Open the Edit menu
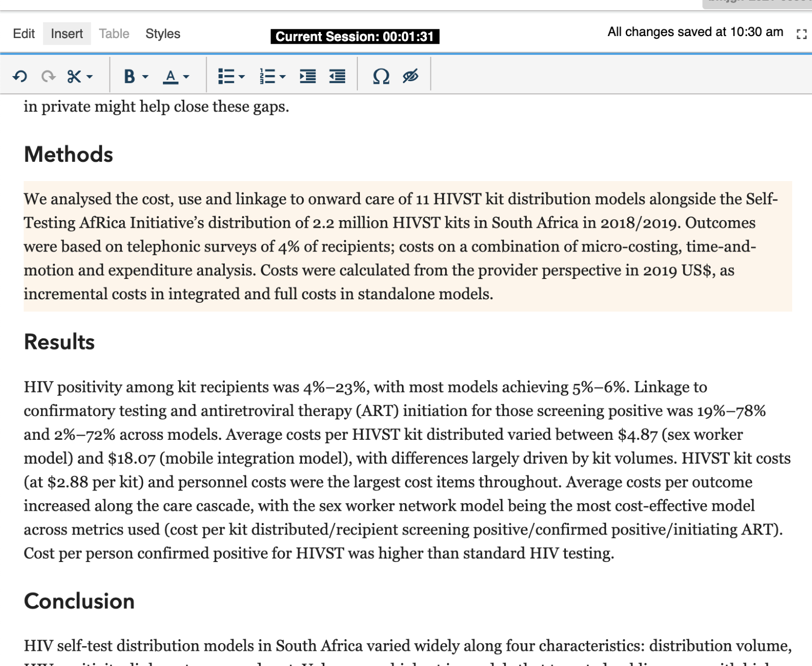This screenshot has width=812, height=666. coord(24,34)
